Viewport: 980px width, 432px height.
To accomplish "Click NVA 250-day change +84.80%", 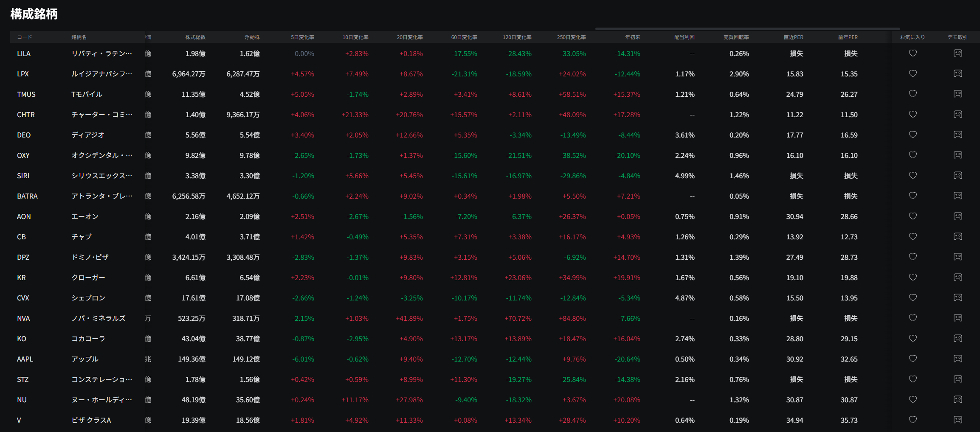I will pyautogui.click(x=572, y=318).
